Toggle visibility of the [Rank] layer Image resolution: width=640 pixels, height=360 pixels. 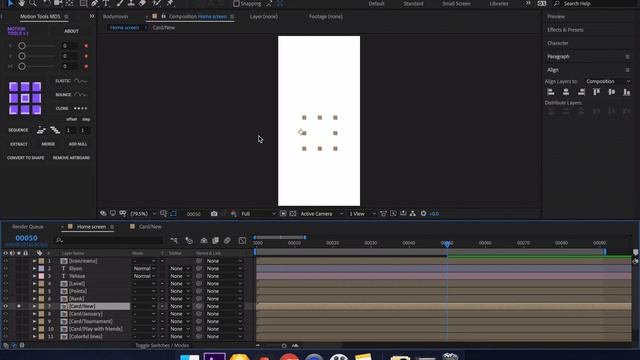click(x=5, y=299)
